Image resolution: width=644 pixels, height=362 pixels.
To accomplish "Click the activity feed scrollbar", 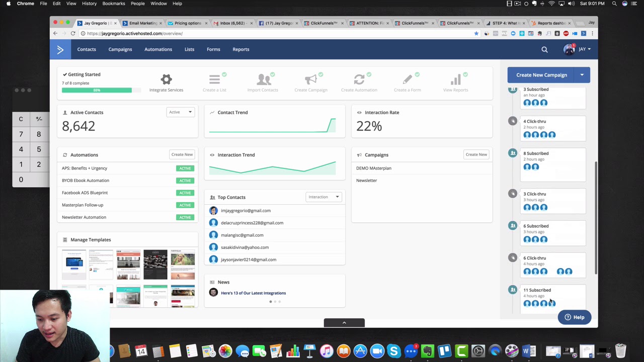I will click(596, 217).
